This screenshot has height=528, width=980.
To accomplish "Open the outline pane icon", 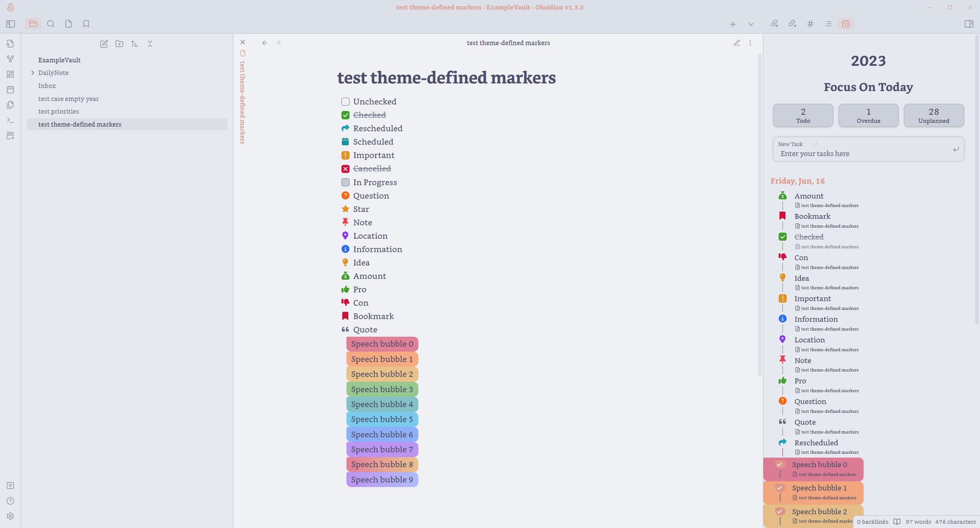I will point(828,24).
